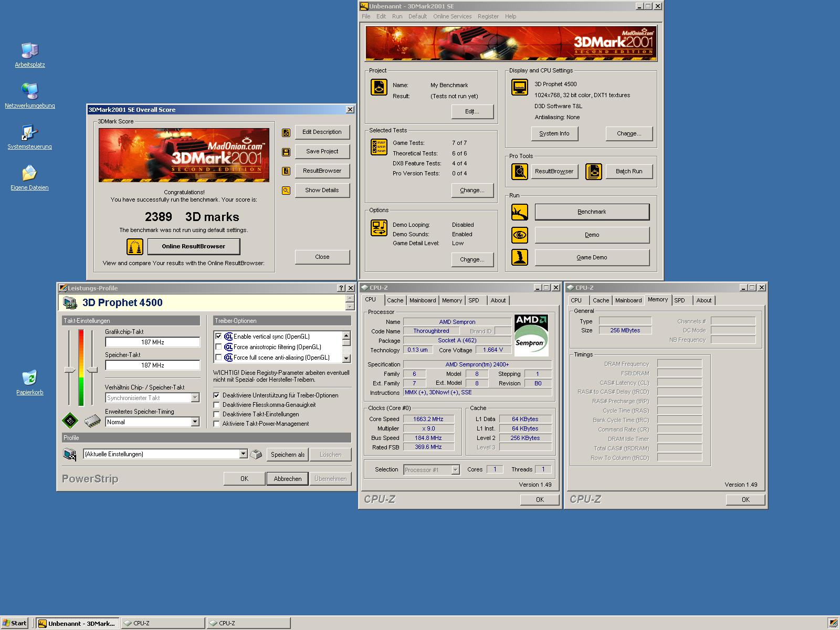Open the Run menu in 3DMark2001
Screen dimensions: 840x630
click(x=397, y=16)
